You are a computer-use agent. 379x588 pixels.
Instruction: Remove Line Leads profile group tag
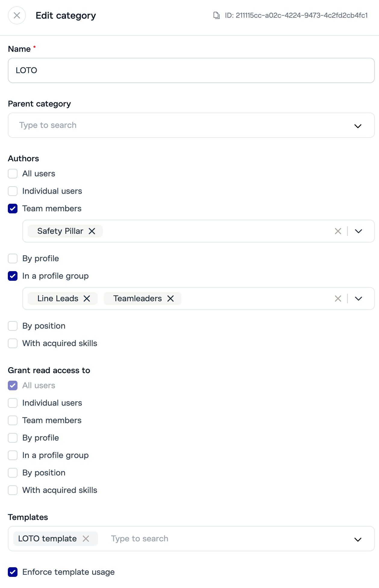pos(87,299)
